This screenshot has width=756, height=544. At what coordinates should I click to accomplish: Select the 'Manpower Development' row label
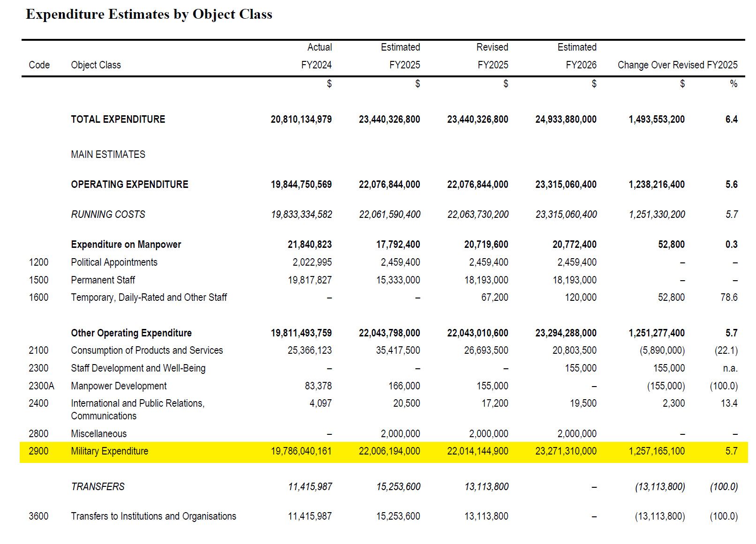click(x=119, y=386)
